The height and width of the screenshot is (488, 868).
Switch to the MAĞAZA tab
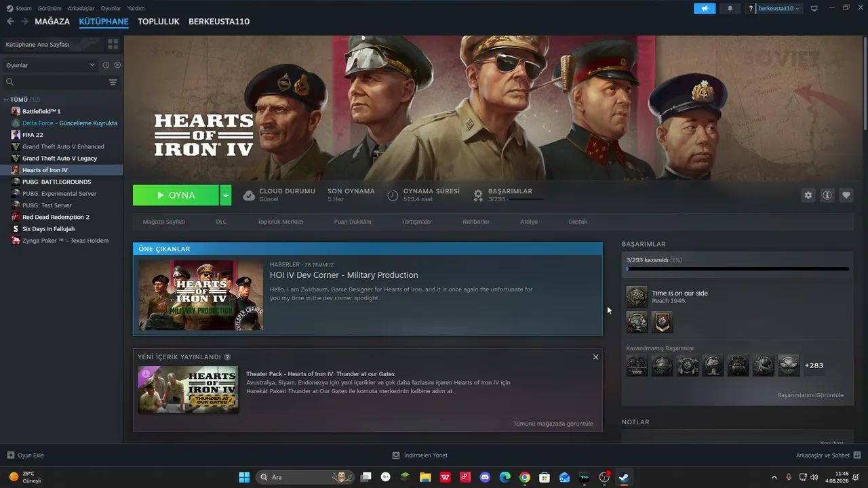coord(52,22)
